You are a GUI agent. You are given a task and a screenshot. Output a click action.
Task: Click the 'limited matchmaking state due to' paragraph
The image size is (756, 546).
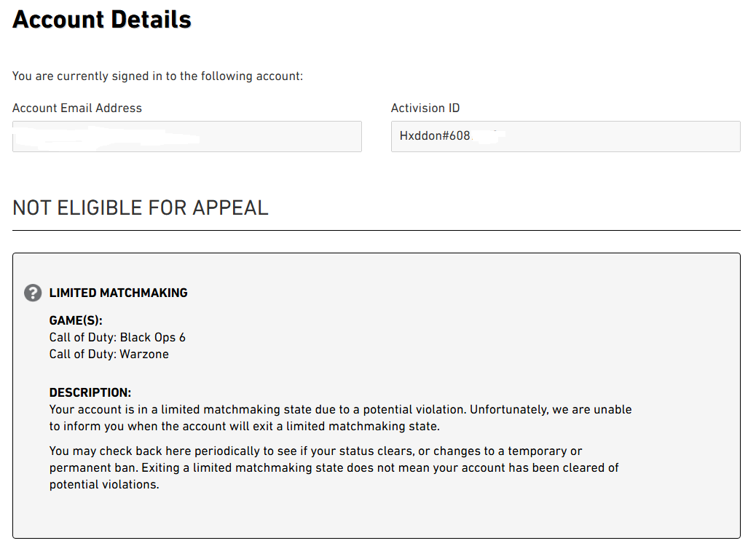pos(340,418)
